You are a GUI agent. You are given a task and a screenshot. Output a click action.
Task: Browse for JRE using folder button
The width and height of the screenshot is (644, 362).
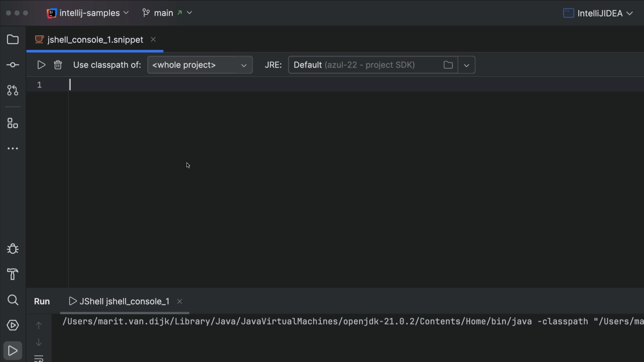448,65
